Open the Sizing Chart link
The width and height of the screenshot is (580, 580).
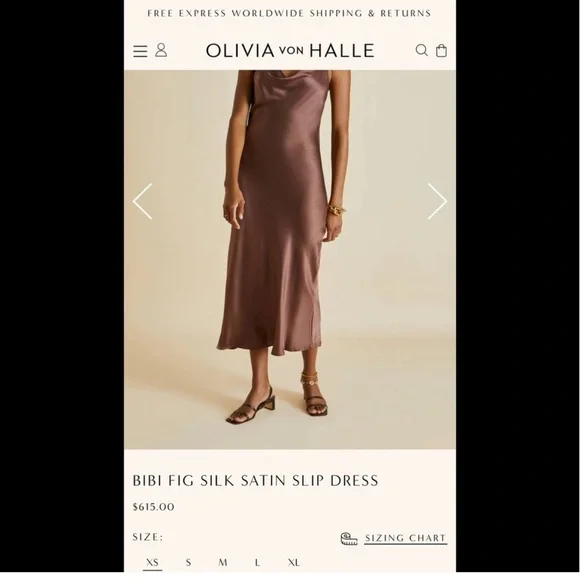point(406,538)
